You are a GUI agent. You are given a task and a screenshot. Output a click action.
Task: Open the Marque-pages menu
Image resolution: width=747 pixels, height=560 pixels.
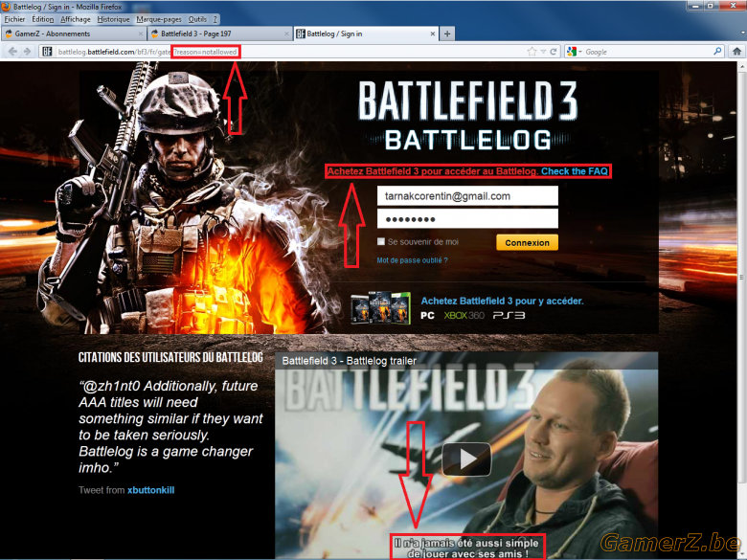[x=159, y=19]
